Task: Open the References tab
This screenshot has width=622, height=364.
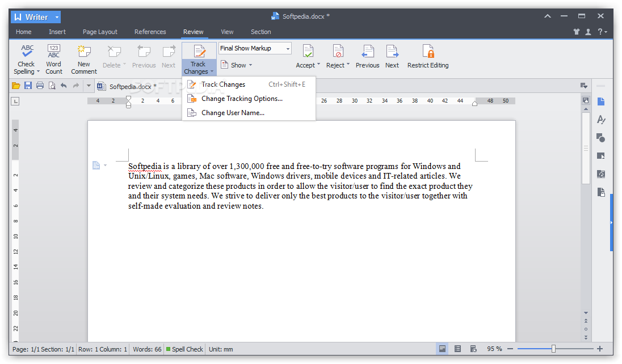Action: [x=150, y=32]
